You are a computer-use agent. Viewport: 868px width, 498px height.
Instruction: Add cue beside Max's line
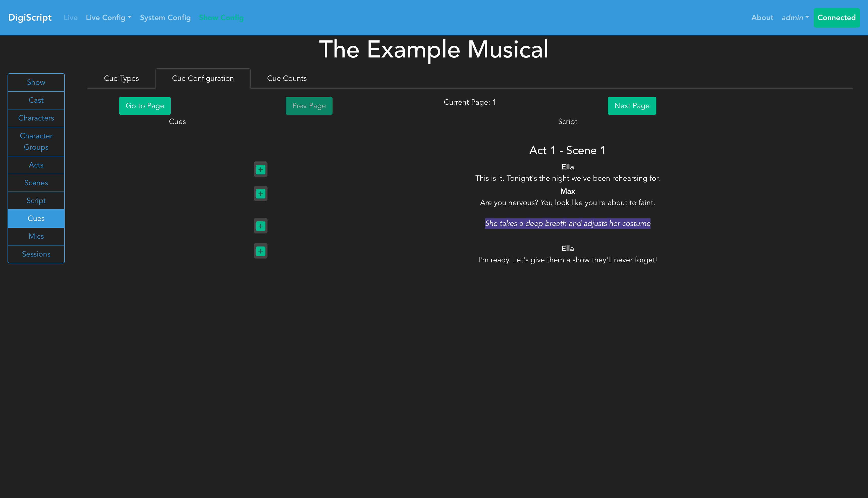point(260,194)
